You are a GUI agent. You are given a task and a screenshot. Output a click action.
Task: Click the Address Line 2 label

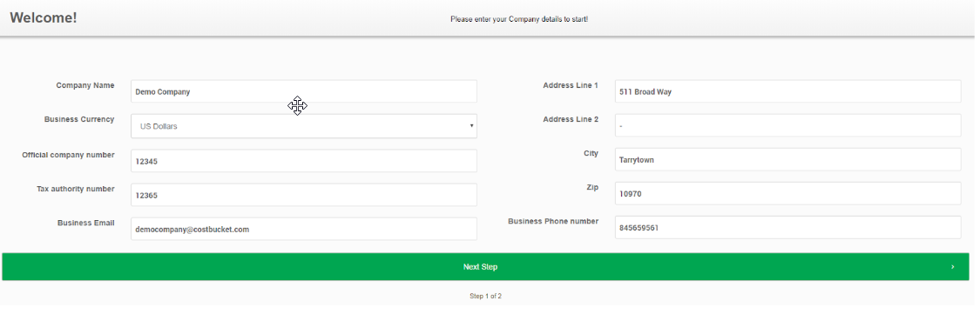pyautogui.click(x=571, y=119)
